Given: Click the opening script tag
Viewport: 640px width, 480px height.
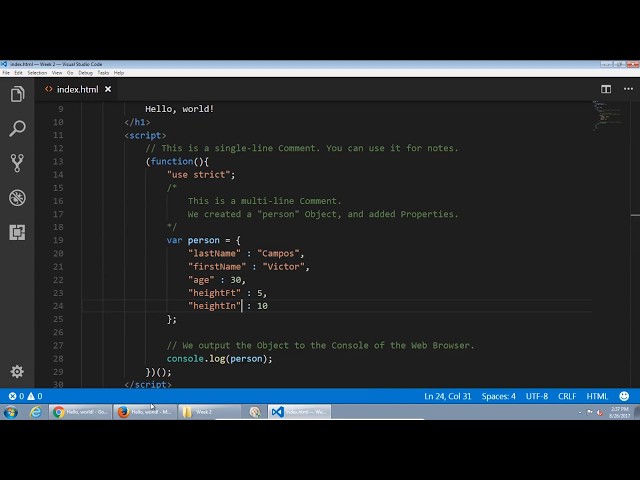Looking at the screenshot, I should tap(145, 136).
